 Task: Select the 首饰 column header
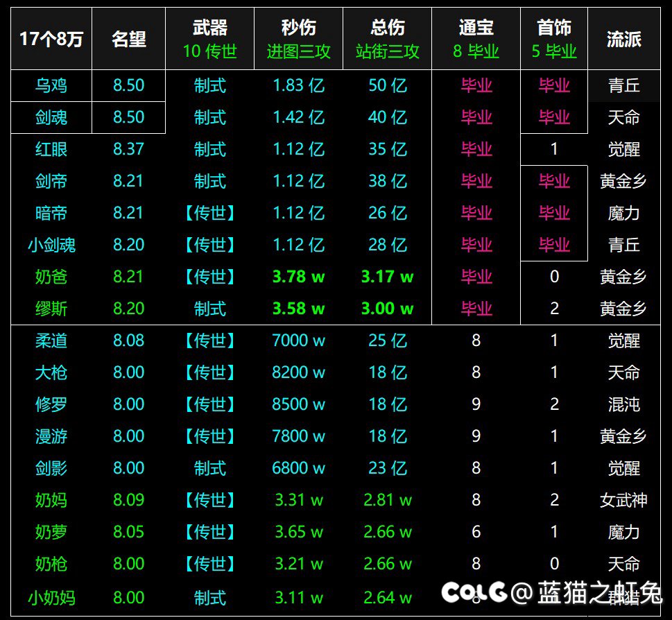(554, 28)
